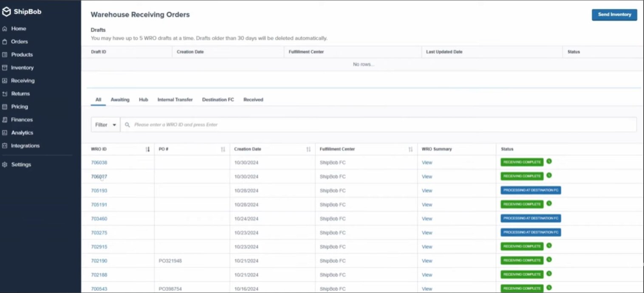644x293 pixels.
Task: Click the Analytics sidebar icon
Action: point(5,133)
